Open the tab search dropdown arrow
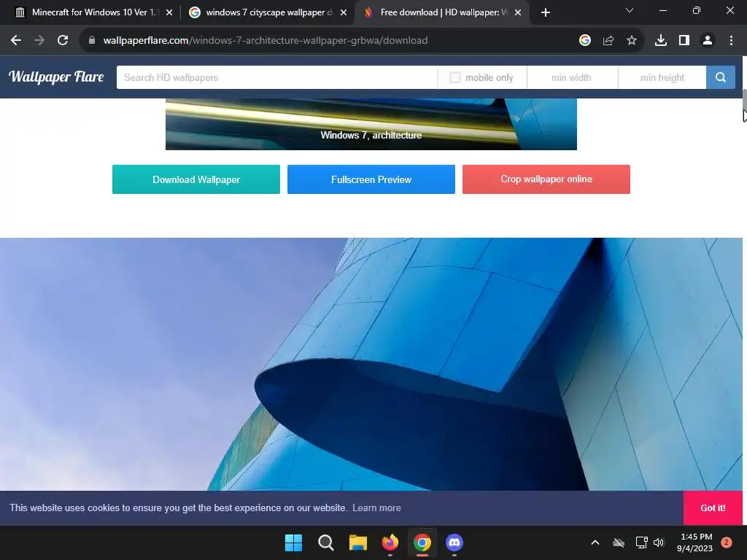The image size is (747, 560). click(630, 10)
